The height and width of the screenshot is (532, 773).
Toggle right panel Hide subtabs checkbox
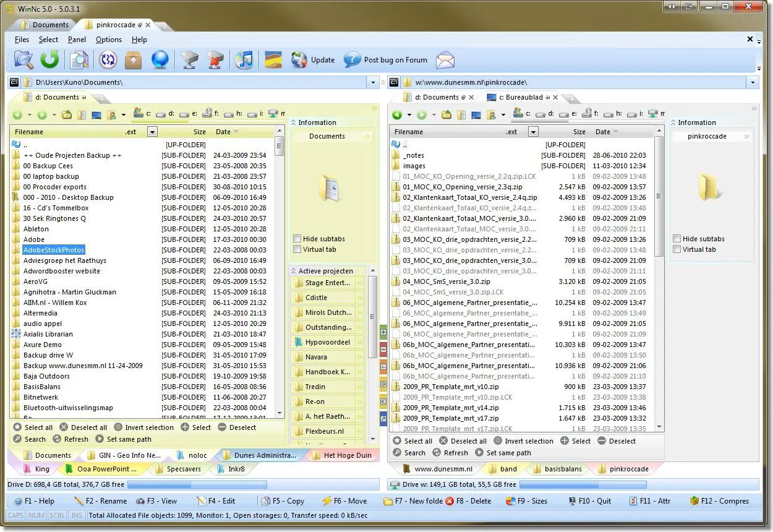click(x=677, y=239)
